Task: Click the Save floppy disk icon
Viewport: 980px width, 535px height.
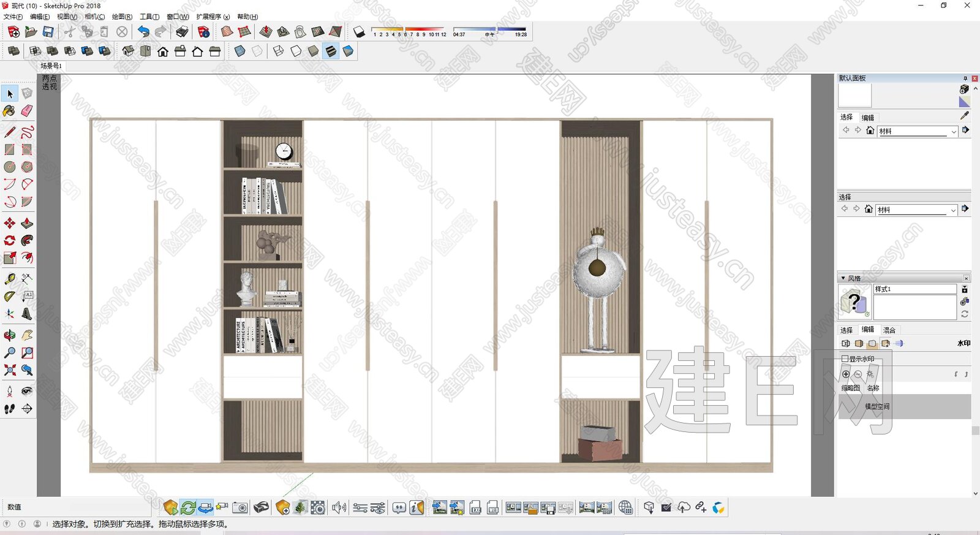Action: [48, 32]
